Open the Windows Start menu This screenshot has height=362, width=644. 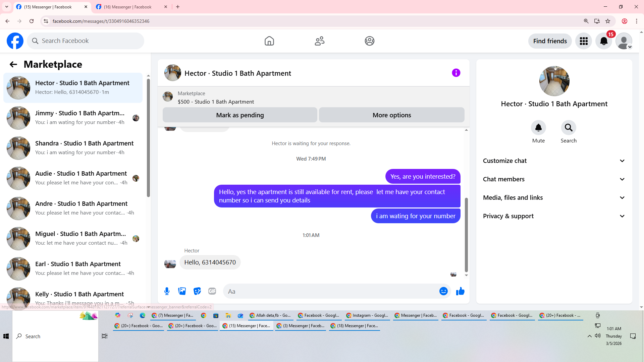(6, 336)
